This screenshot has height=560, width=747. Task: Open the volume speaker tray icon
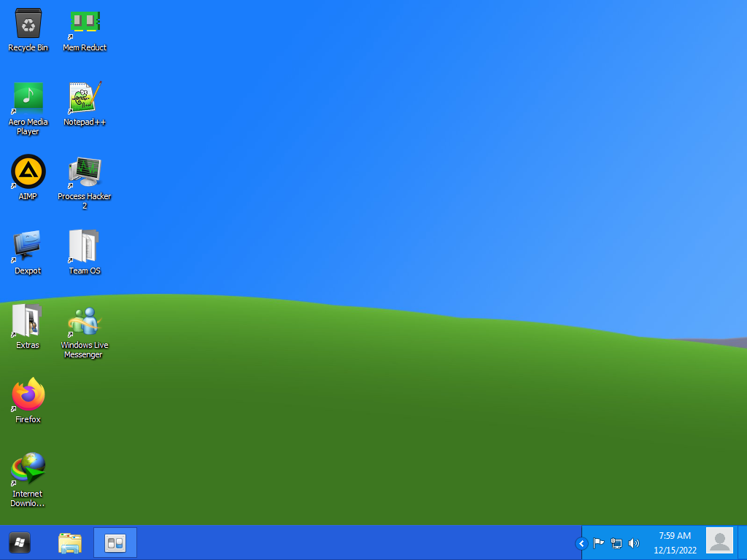coord(634,542)
